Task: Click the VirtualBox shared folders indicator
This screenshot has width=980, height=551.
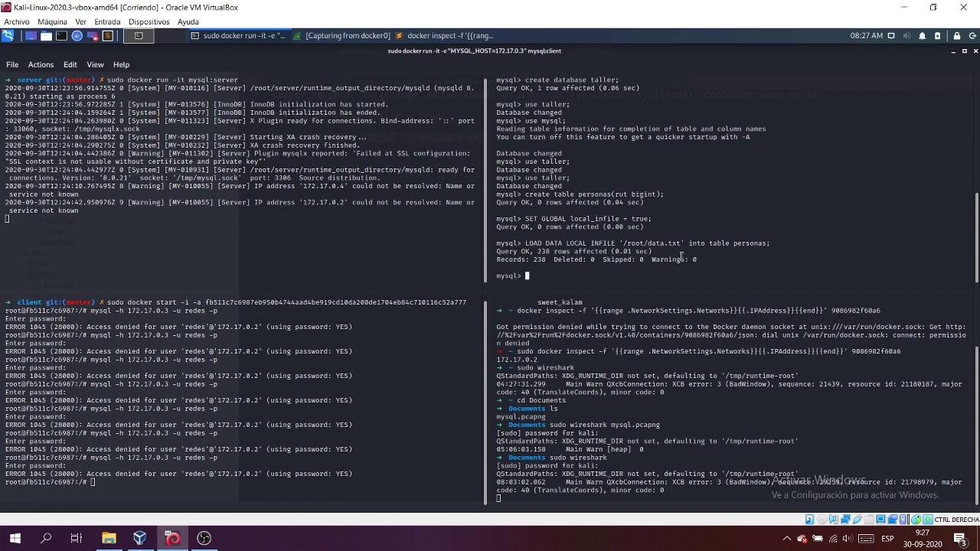Action: (x=869, y=520)
